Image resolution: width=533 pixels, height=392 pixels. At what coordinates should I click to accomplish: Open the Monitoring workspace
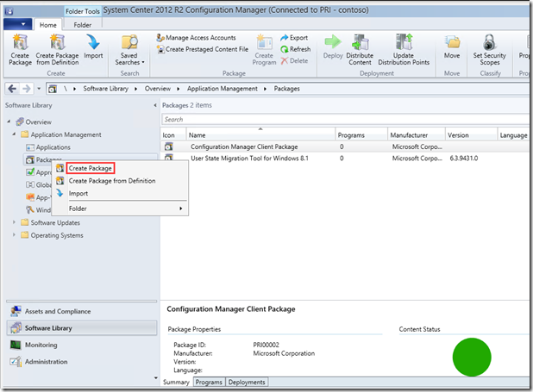click(82, 345)
